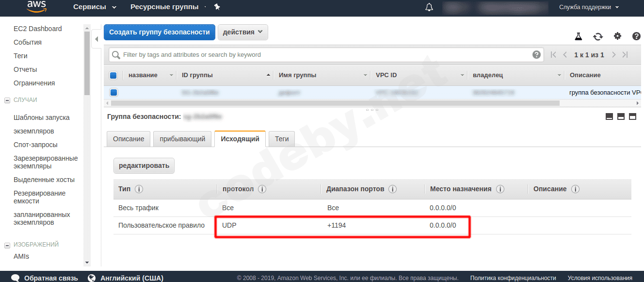644x282 pixels.
Task: Open Теги in the sidebar
Action: coord(20,56)
